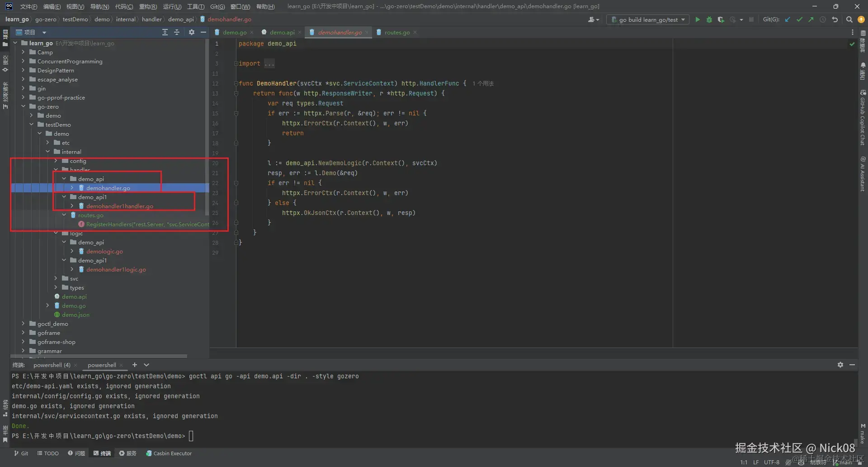868x467 pixels.
Task: Open the Git(G) menu in menu bar
Action: 217,6
